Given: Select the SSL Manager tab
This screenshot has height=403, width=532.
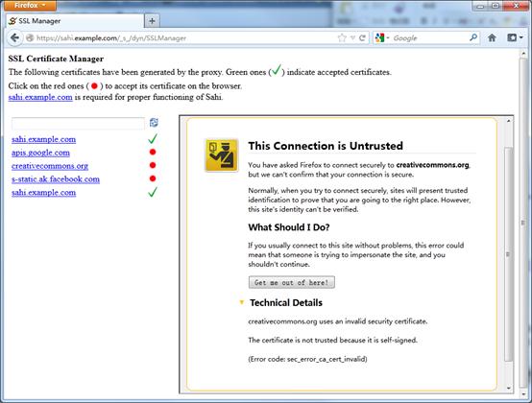Looking at the screenshot, I should pyautogui.click(x=75, y=21).
